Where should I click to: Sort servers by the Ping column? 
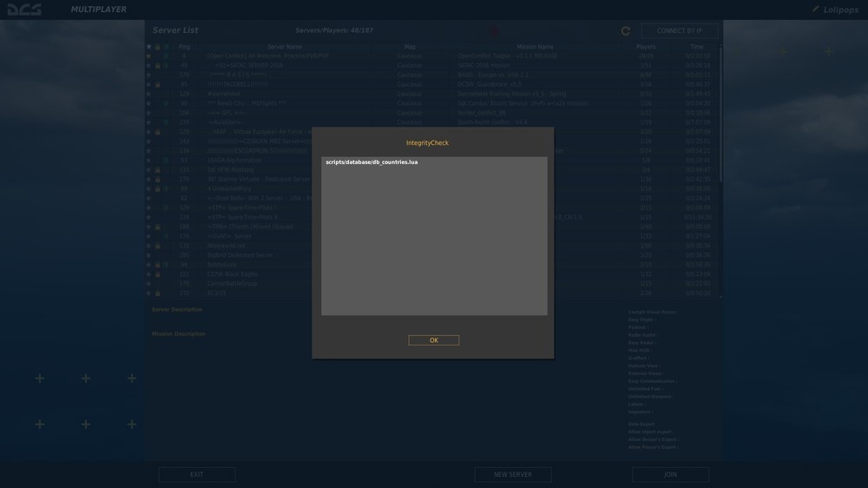click(184, 47)
